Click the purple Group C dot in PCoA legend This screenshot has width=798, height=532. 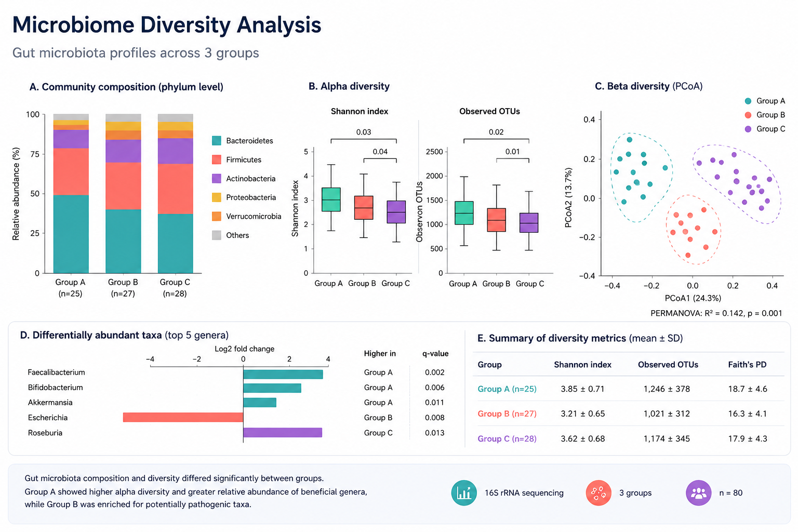[748, 129]
